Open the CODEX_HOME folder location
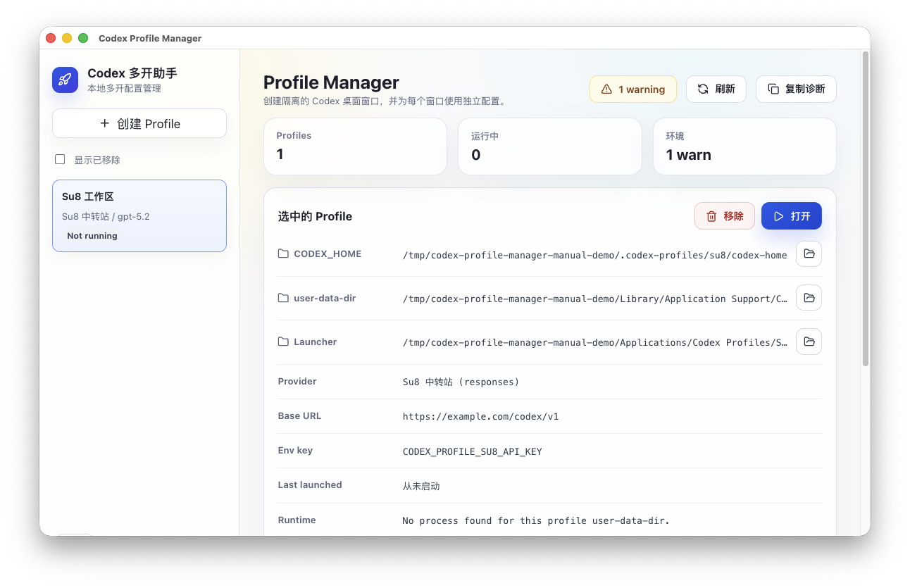 pos(809,254)
